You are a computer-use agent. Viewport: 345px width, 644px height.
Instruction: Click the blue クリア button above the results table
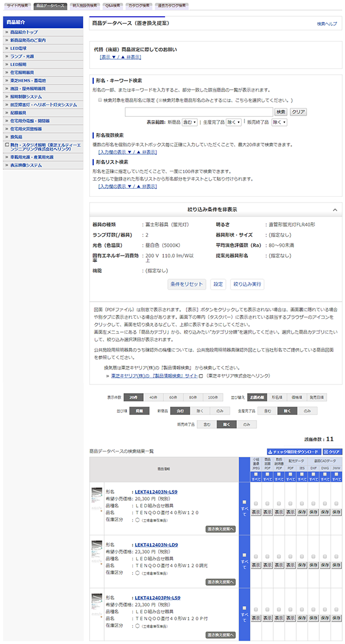click(332, 452)
